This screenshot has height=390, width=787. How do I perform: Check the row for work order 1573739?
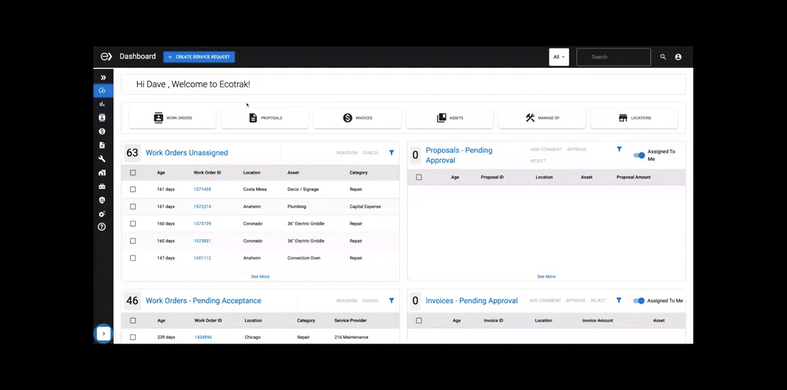coord(133,223)
